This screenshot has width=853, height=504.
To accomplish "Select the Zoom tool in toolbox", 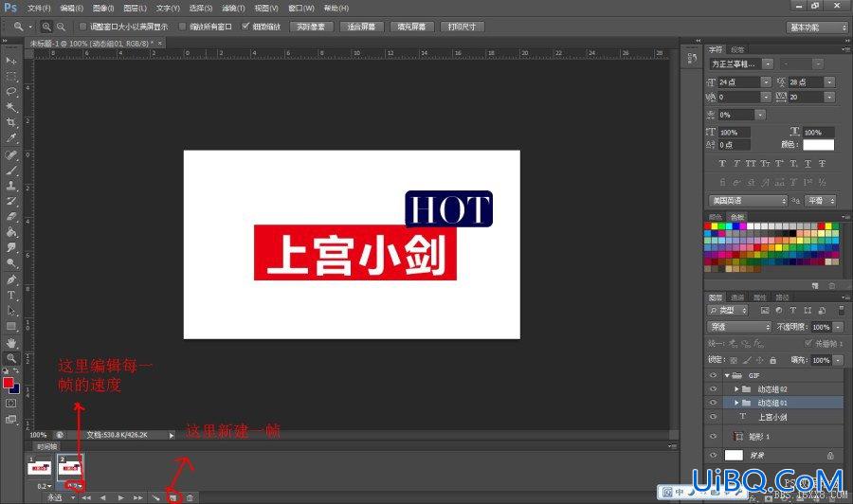I will (10, 358).
